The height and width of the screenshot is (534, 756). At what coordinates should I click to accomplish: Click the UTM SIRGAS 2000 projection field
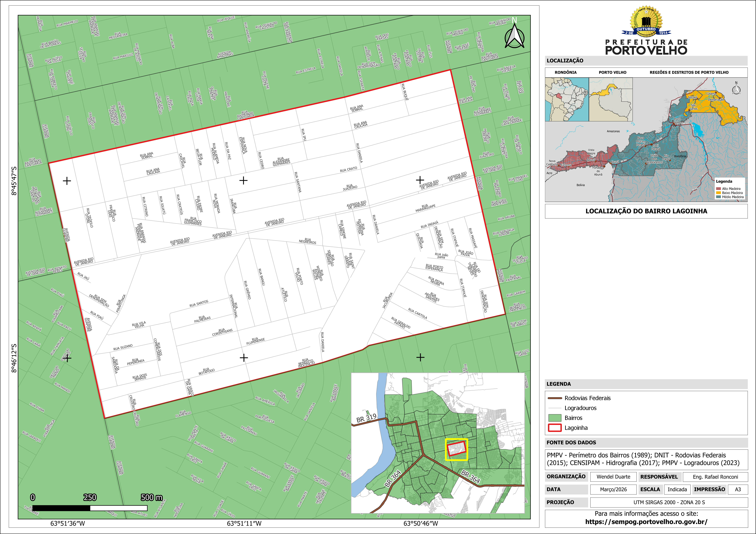coord(669,502)
